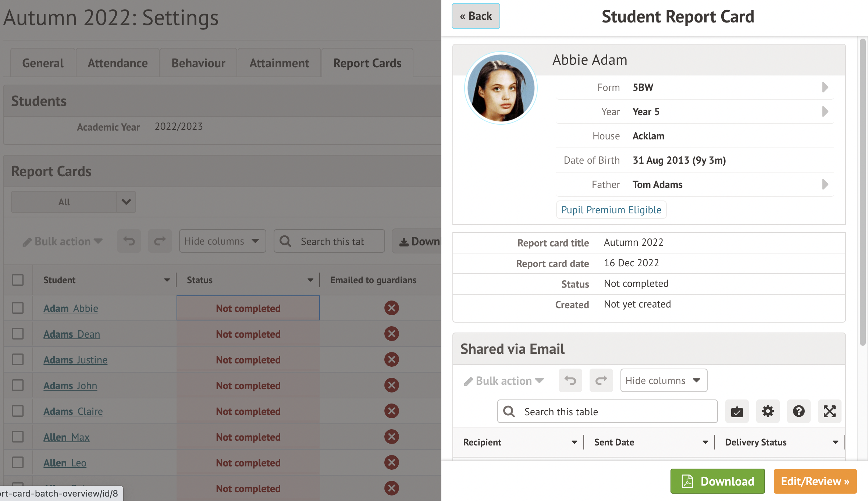Tick the checkbox for Adams Justine

(18, 359)
